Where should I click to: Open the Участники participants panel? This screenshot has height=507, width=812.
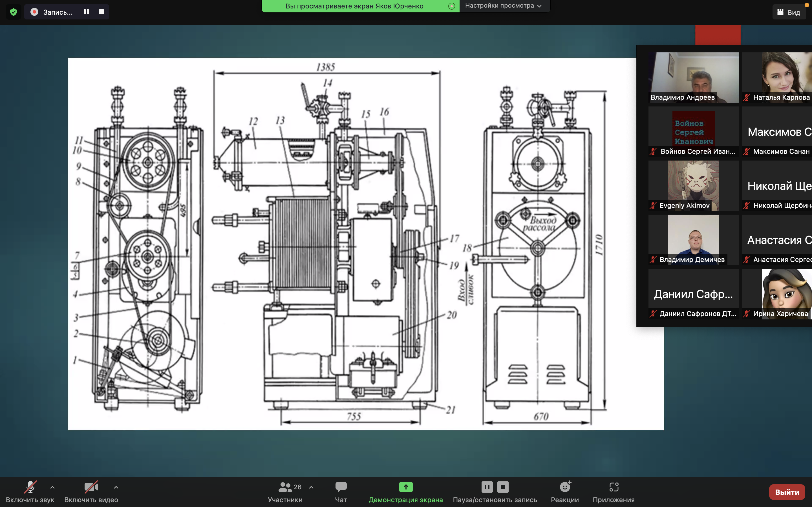[285, 492]
